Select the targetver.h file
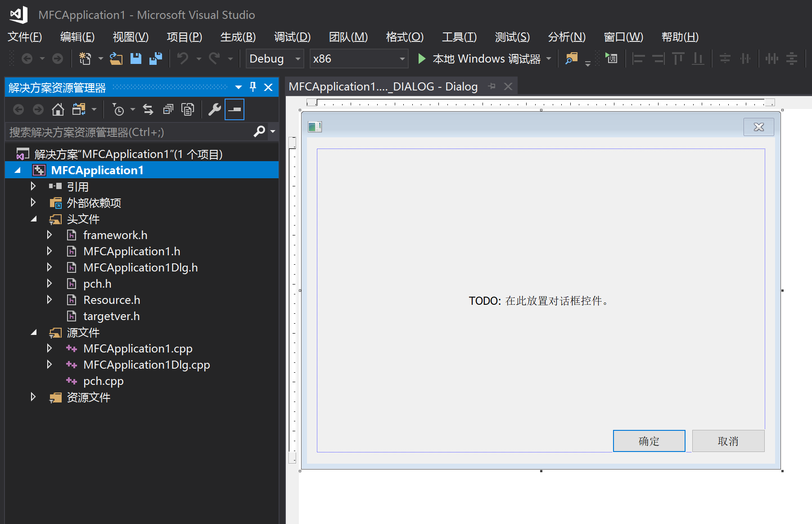The image size is (812, 524). click(112, 316)
